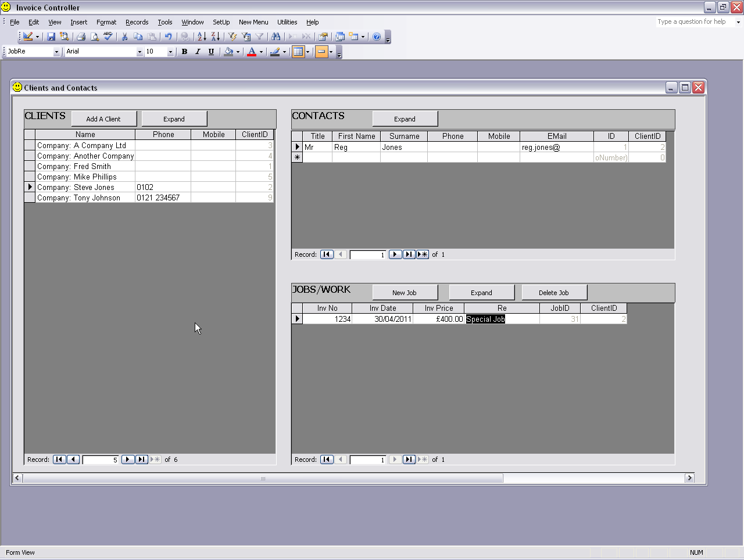
Task: Click the Sort Ascending icon
Action: pos(202,37)
